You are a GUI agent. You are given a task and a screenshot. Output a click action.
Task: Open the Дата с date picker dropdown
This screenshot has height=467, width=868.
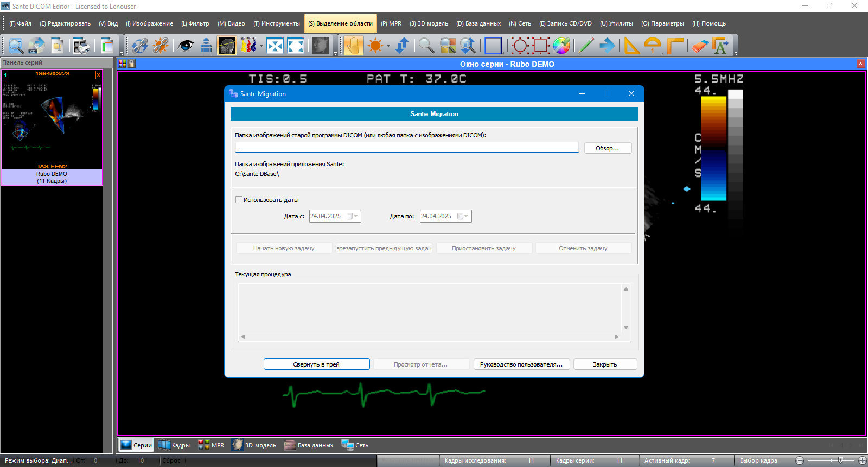(356, 216)
